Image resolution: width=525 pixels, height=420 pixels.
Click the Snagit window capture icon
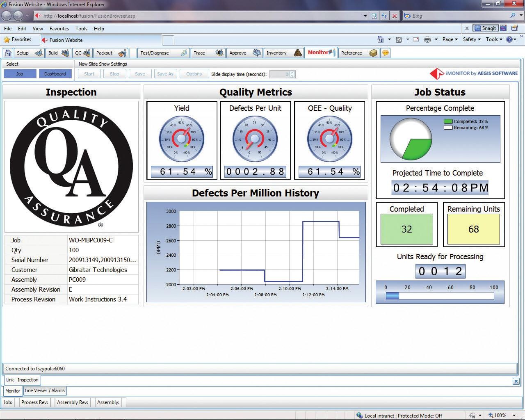pos(504,28)
